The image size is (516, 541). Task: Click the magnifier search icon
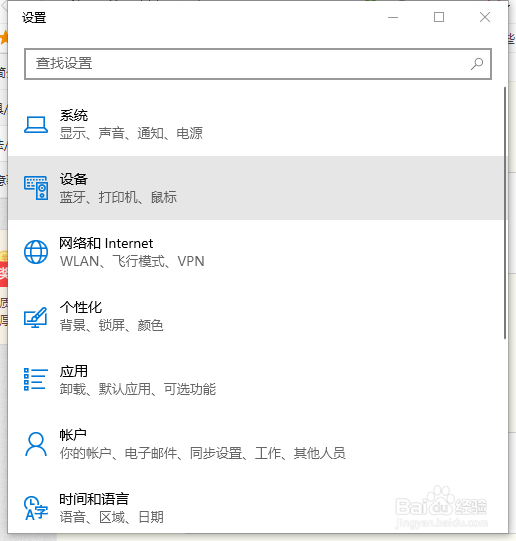pyautogui.click(x=477, y=64)
